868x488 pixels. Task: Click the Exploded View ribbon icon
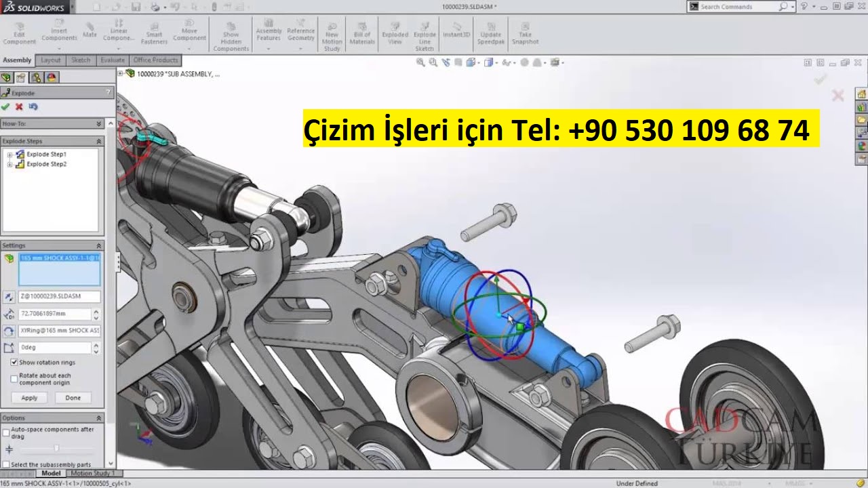pos(395,34)
